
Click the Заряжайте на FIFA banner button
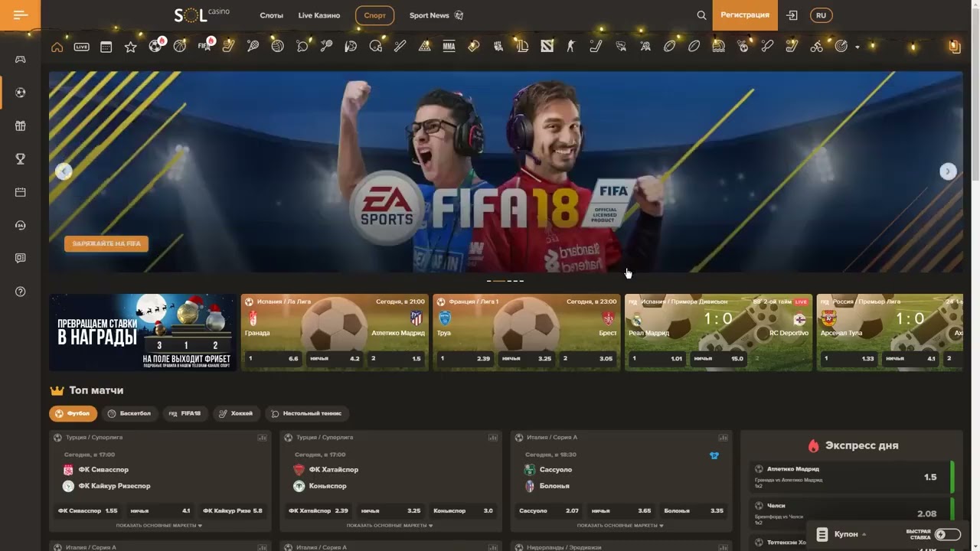(106, 243)
